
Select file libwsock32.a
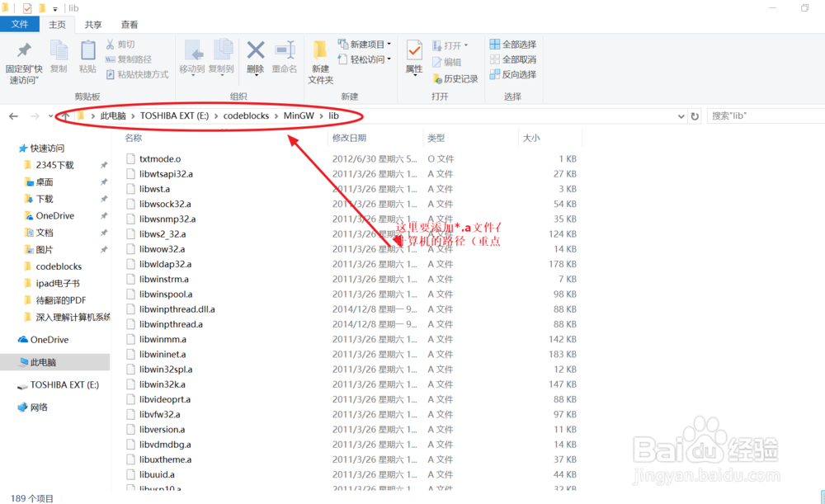pyautogui.click(x=165, y=204)
